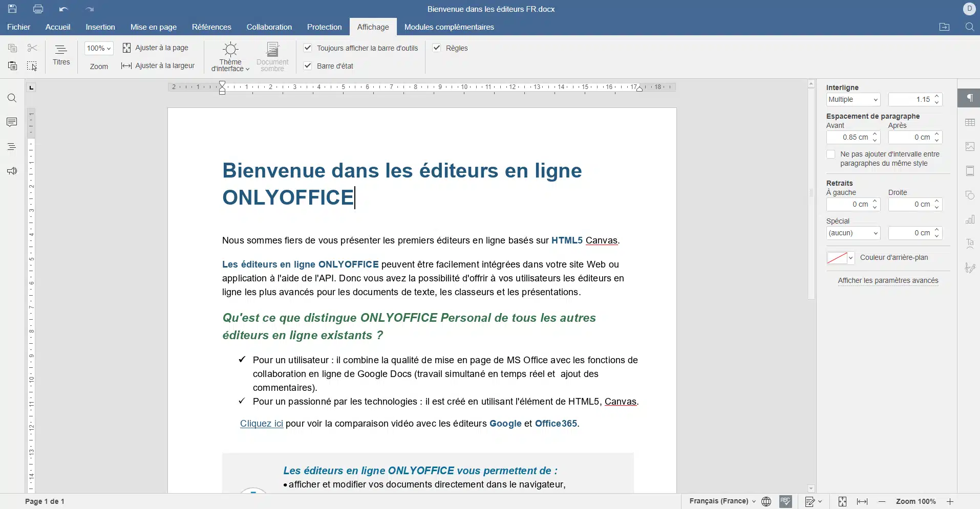980x509 pixels.
Task: Click the Print icon
Action: click(x=38, y=9)
